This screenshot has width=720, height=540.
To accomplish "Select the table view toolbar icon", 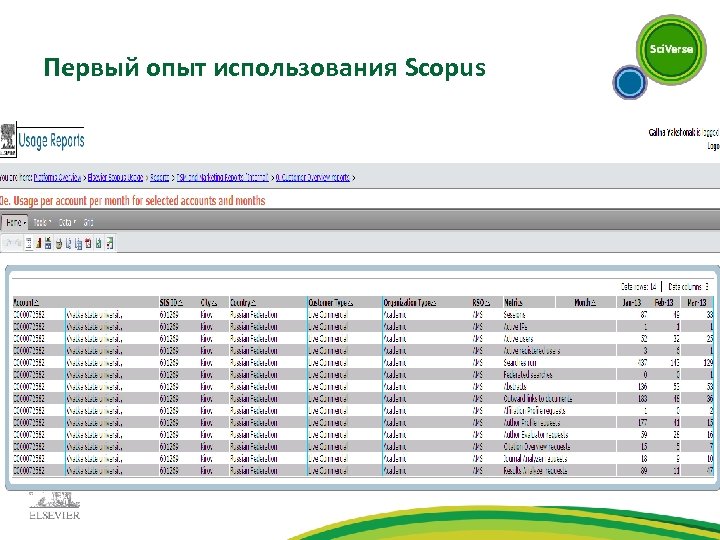I will [x=28, y=243].
